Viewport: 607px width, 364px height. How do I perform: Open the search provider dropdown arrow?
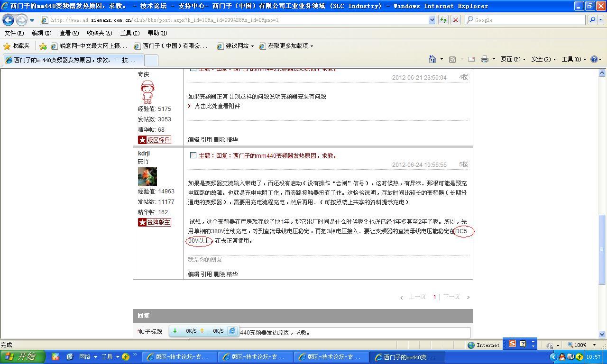[x=600, y=20]
